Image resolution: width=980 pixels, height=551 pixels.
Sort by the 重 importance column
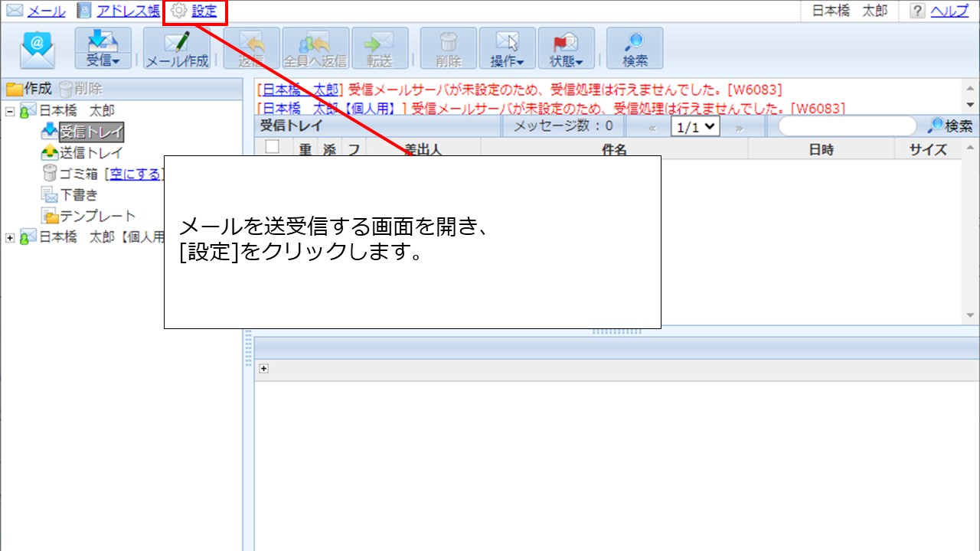click(305, 149)
